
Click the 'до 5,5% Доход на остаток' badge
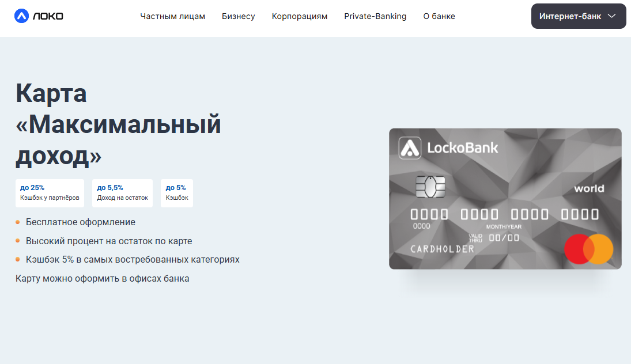click(x=122, y=193)
